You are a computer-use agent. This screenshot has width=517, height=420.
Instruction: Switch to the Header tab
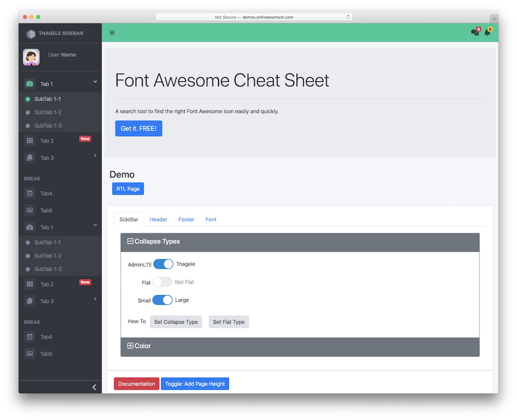tap(158, 219)
